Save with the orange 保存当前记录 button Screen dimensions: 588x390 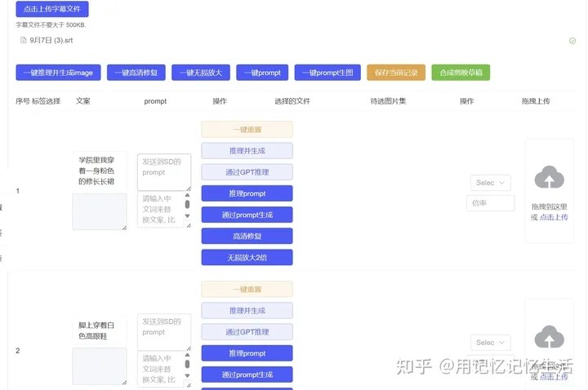click(396, 73)
